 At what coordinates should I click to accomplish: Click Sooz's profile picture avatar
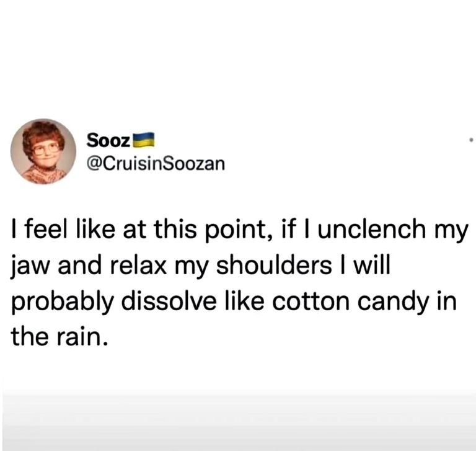pos(43,151)
